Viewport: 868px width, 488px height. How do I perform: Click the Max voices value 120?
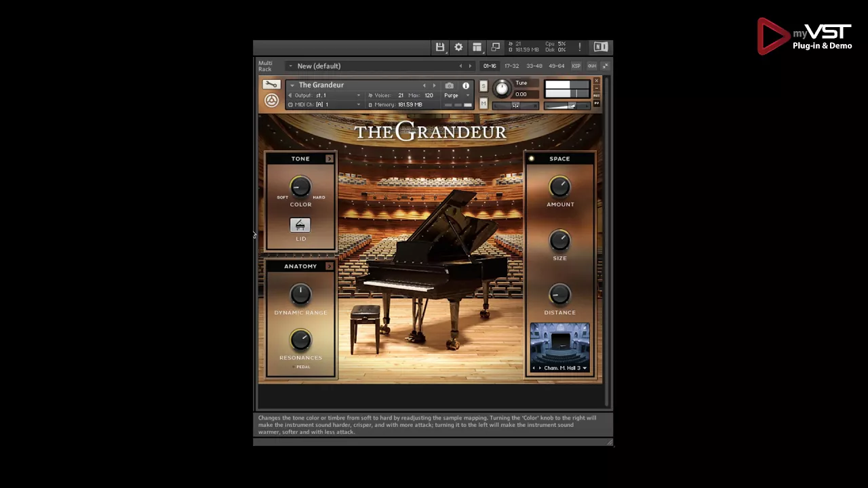429,96
